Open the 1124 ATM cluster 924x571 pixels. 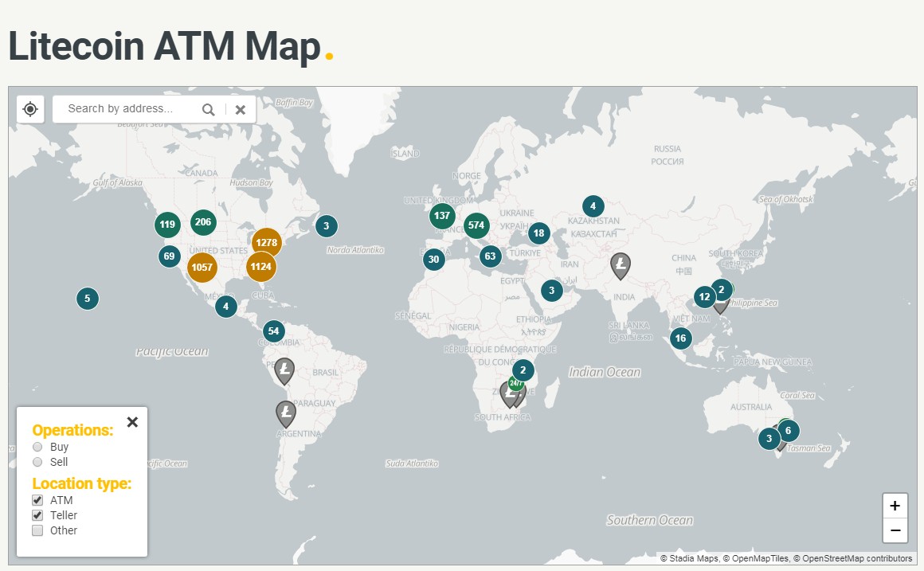click(261, 267)
